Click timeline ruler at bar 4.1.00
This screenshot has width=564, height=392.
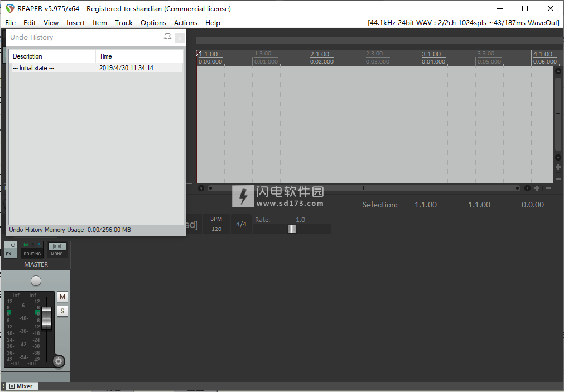point(543,54)
